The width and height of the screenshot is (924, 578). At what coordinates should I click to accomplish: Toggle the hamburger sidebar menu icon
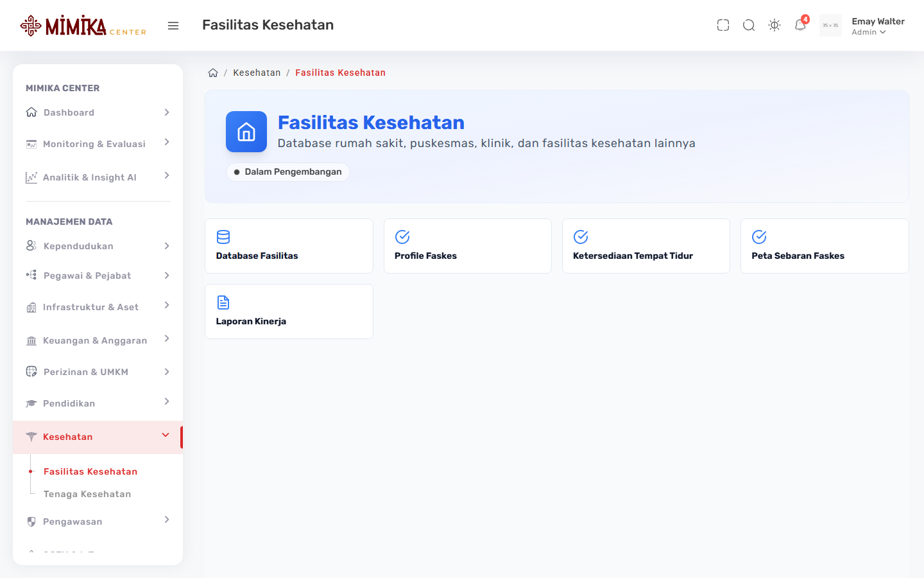coord(173,26)
